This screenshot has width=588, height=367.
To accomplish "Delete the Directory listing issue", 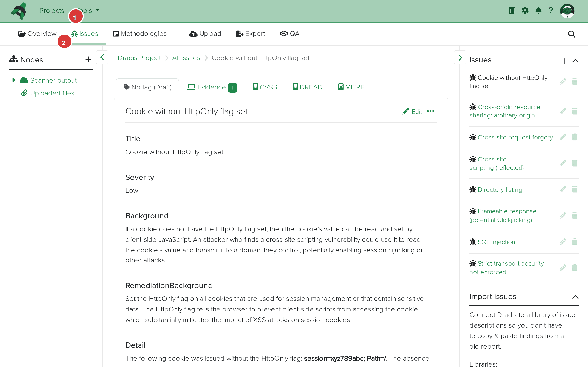I will pyautogui.click(x=574, y=189).
